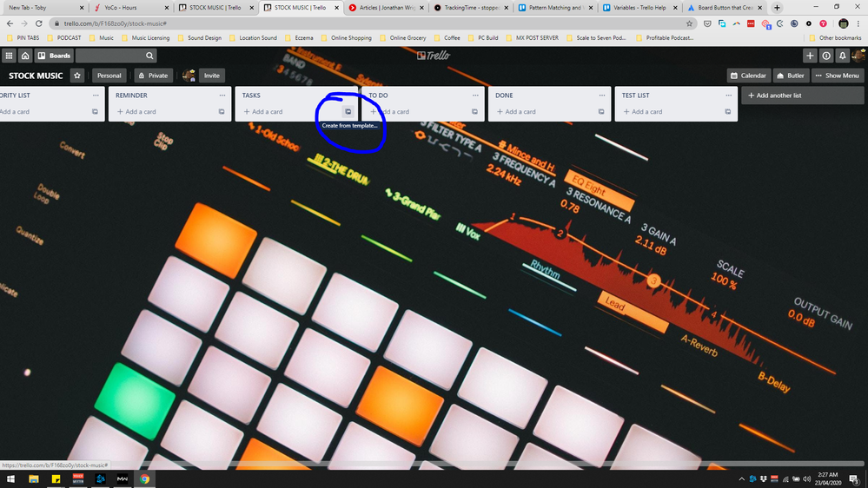Click the Trello logo in header

click(x=434, y=56)
